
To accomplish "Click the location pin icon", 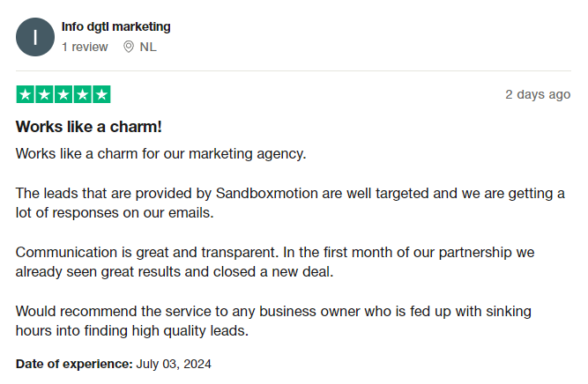I will (129, 47).
